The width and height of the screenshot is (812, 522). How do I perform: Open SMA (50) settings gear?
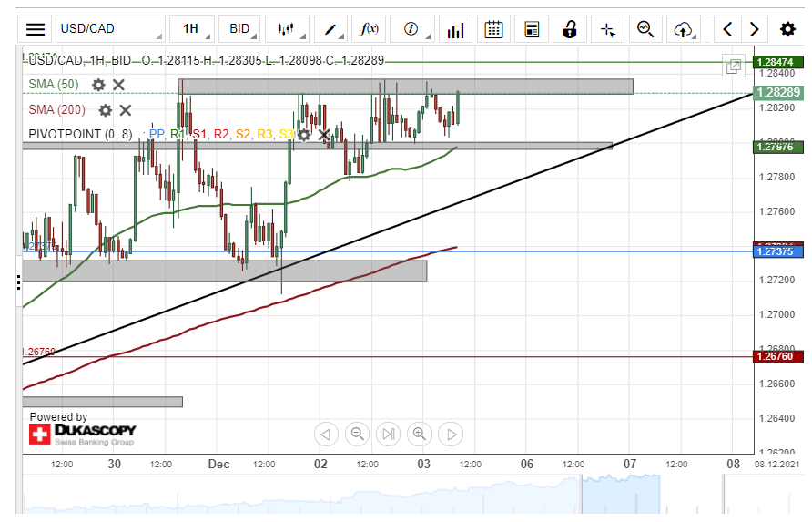[x=98, y=85]
